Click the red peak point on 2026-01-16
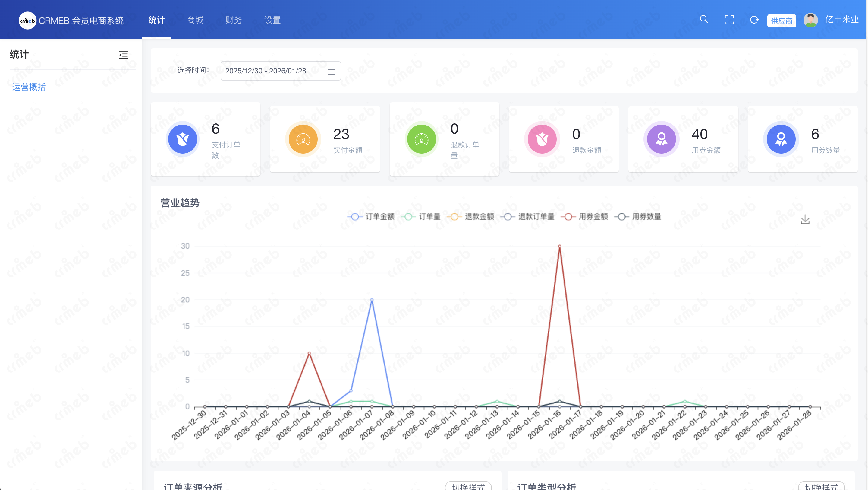 click(x=559, y=246)
